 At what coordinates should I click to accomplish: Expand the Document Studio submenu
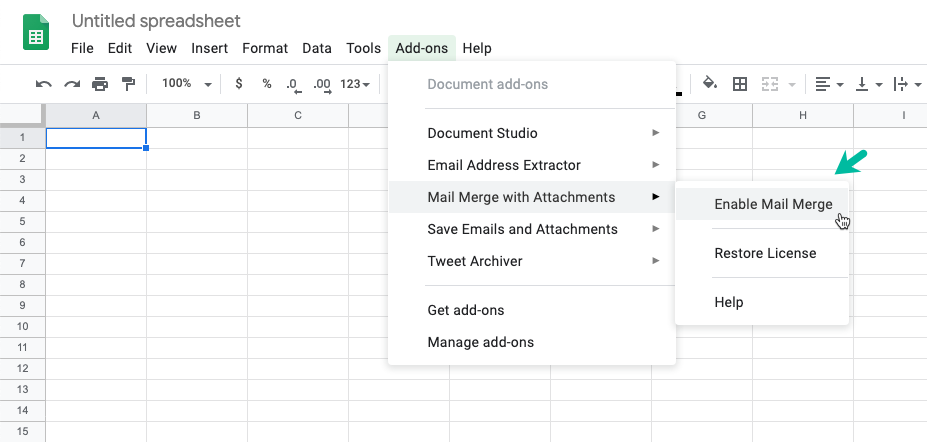[x=531, y=133]
